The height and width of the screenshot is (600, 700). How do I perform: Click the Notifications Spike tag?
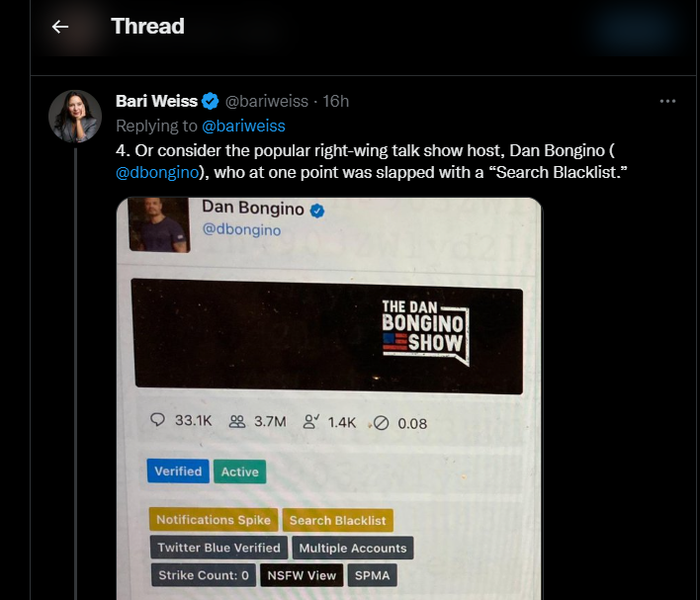point(214,520)
